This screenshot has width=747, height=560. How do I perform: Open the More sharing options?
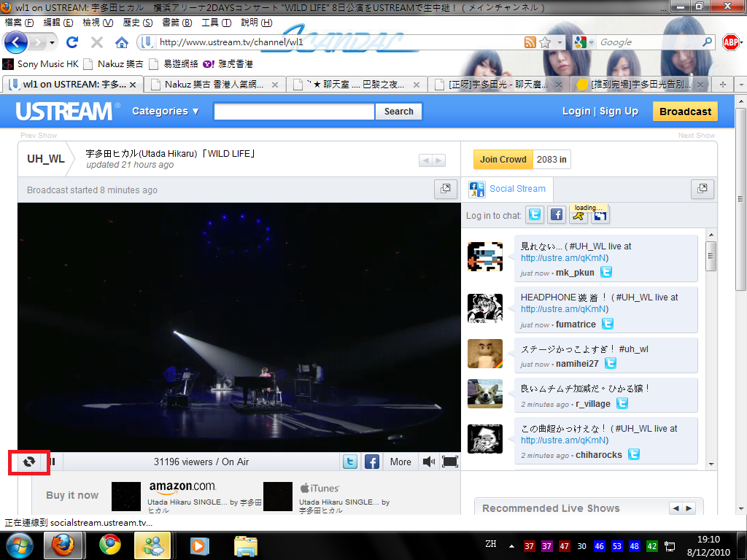coord(400,462)
